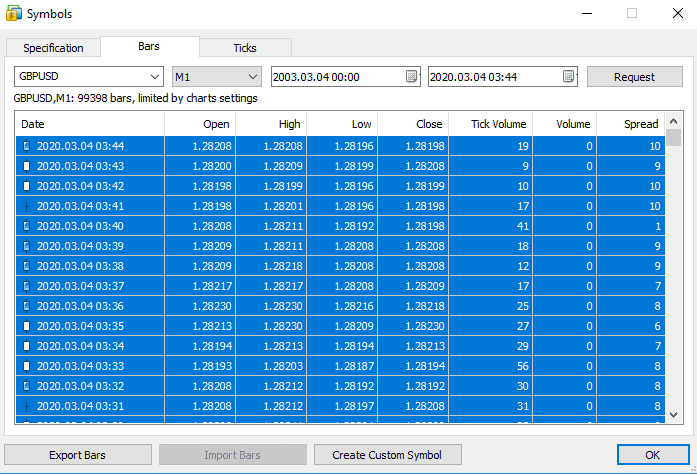Click candle icon of 03:38 bar row

pyautogui.click(x=26, y=266)
